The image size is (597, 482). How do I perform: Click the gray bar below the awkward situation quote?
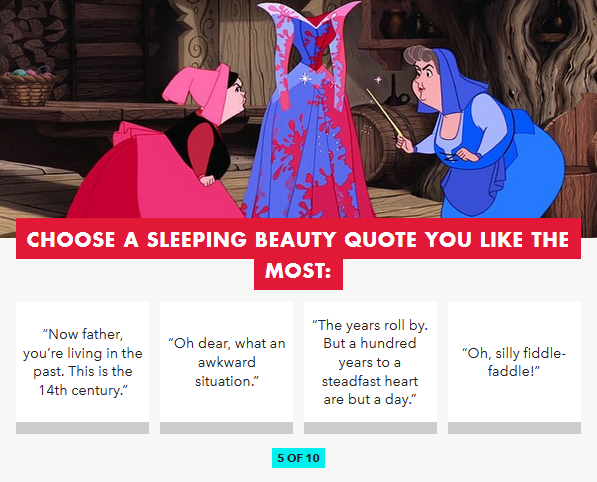point(227,428)
